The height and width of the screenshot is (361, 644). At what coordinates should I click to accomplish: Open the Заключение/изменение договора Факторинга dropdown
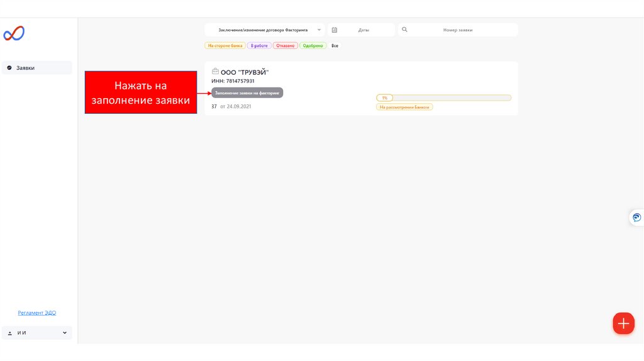[x=265, y=30]
